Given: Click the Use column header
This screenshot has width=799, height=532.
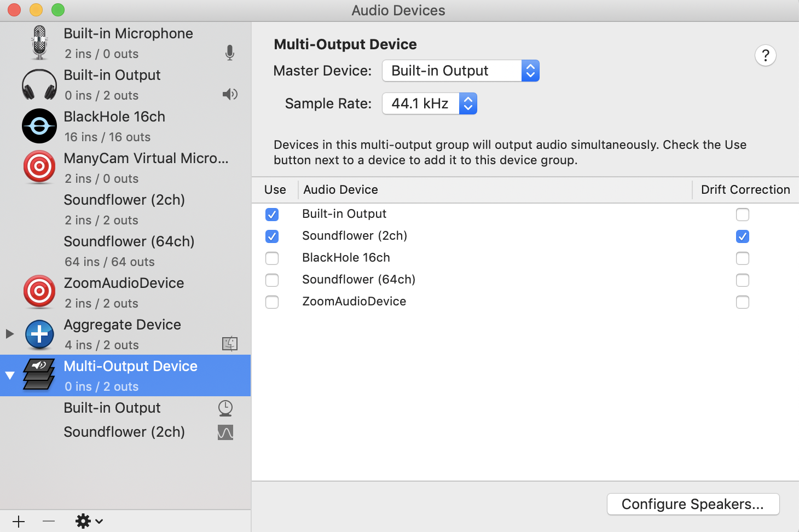Looking at the screenshot, I should [275, 189].
